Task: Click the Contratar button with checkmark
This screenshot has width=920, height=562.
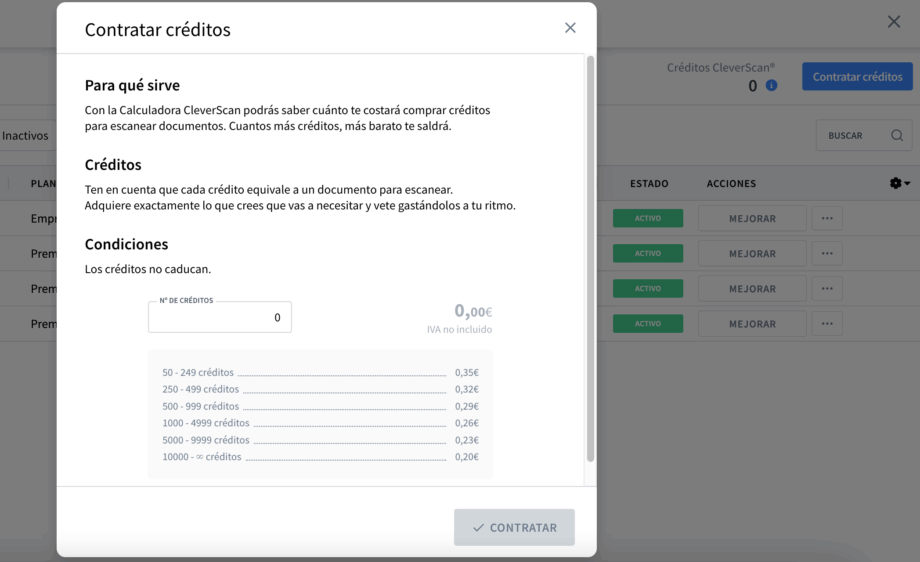Action: pyautogui.click(x=514, y=527)
